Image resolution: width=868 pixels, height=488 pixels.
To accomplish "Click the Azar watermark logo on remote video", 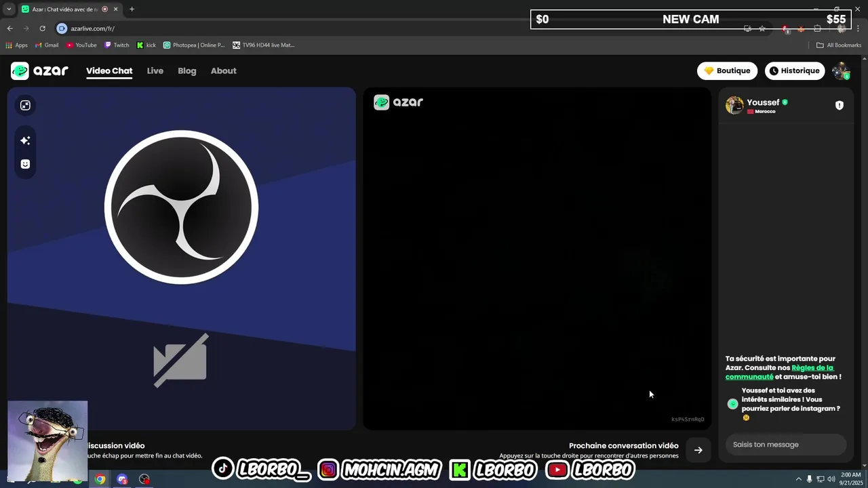I will point(399,102).
